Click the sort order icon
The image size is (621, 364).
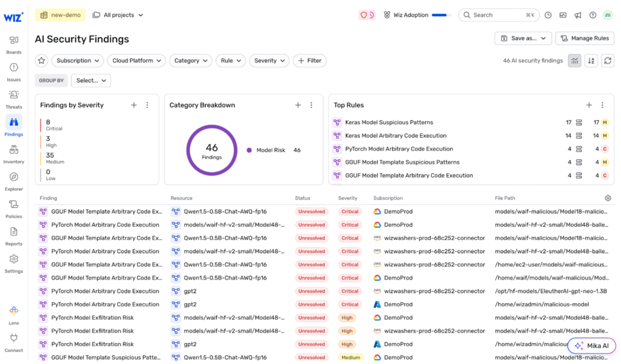pyautogui.click(x=591, y=60)
